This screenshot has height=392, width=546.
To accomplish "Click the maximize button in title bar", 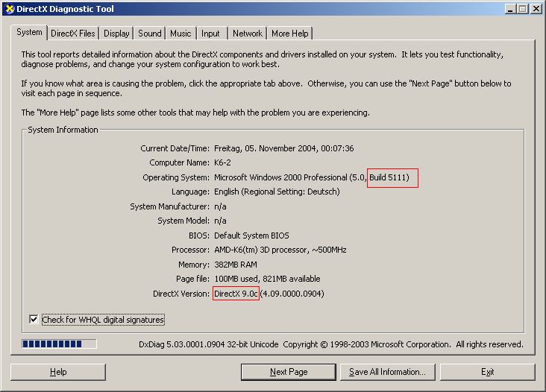I will 522,9.
